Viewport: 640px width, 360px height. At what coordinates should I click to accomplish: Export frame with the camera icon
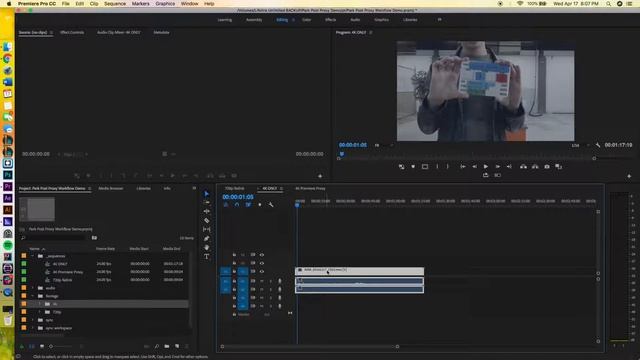pyautogui.click(x=547, y=167)
